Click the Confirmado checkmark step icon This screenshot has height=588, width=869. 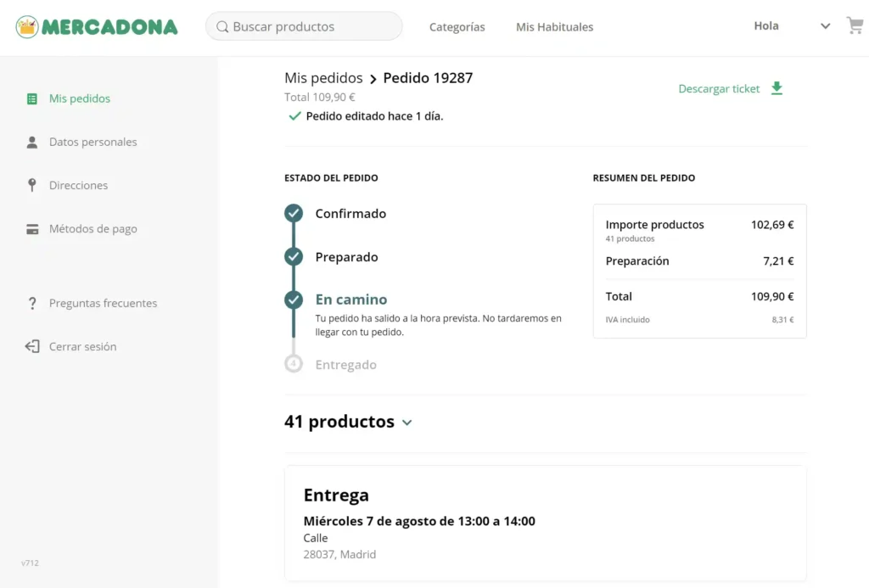[294, 213]
